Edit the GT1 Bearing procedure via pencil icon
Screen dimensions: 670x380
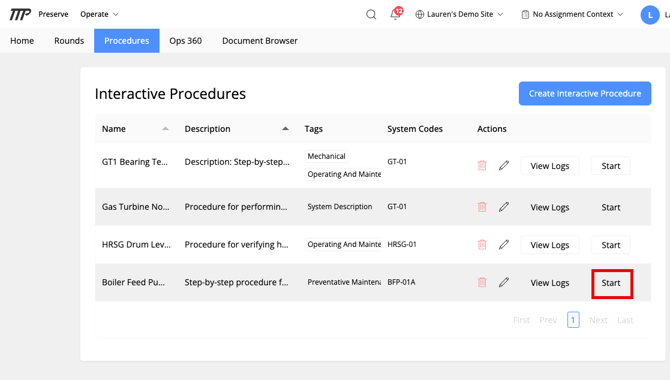(x=504, y=165)
